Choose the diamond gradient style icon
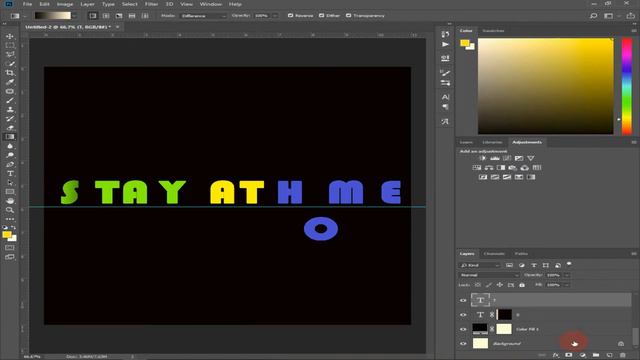640x360 pixels. click(x=145, y=16)
